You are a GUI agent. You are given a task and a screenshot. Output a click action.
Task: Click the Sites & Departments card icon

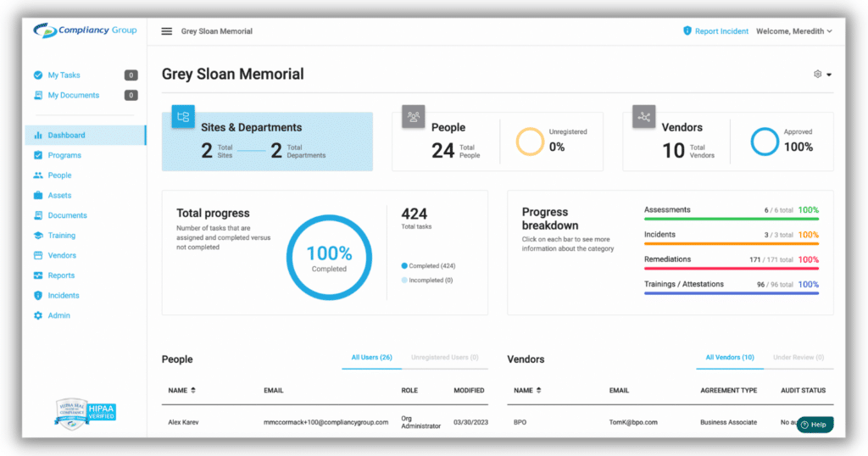[x=183, y=117]
